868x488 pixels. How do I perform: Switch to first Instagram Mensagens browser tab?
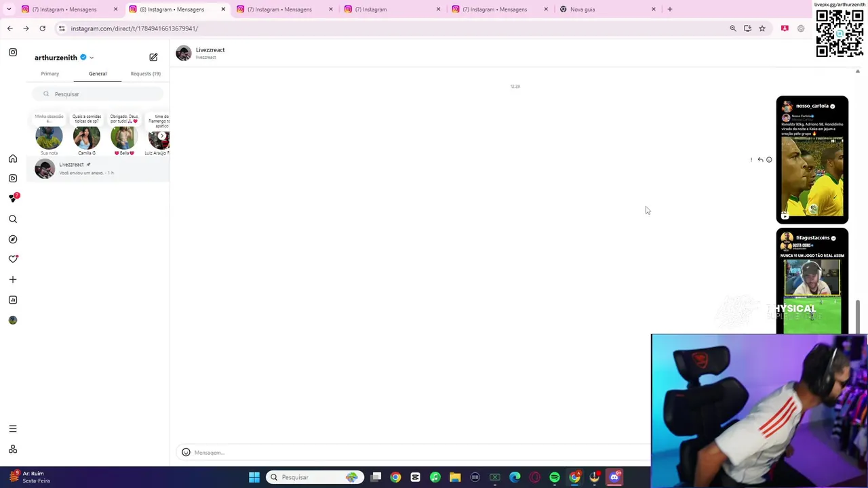[68, 9]
